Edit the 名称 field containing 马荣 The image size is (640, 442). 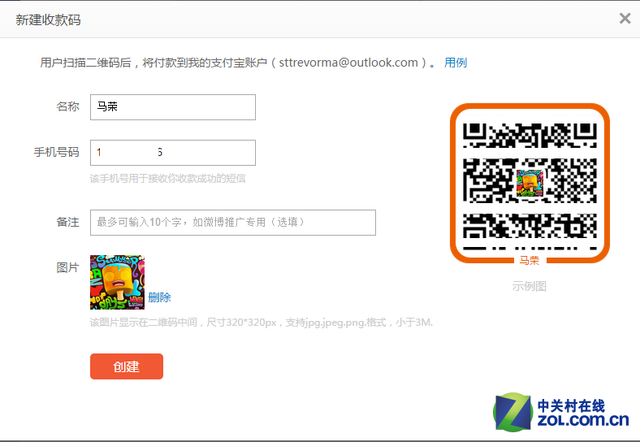coord(173,107)
